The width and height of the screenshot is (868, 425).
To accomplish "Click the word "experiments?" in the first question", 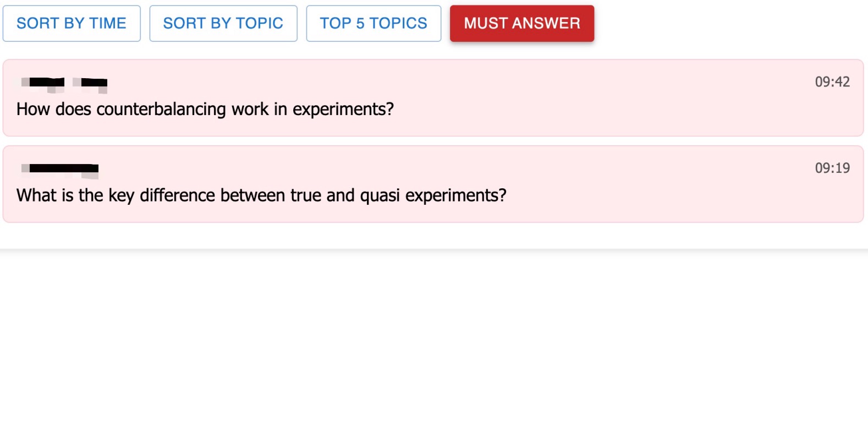I will pos(343,109).
